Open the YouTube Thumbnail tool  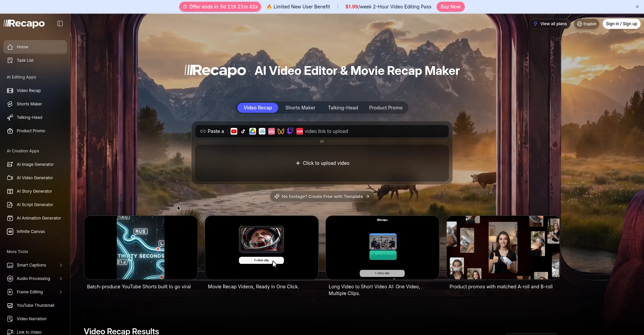coord(35,305)
